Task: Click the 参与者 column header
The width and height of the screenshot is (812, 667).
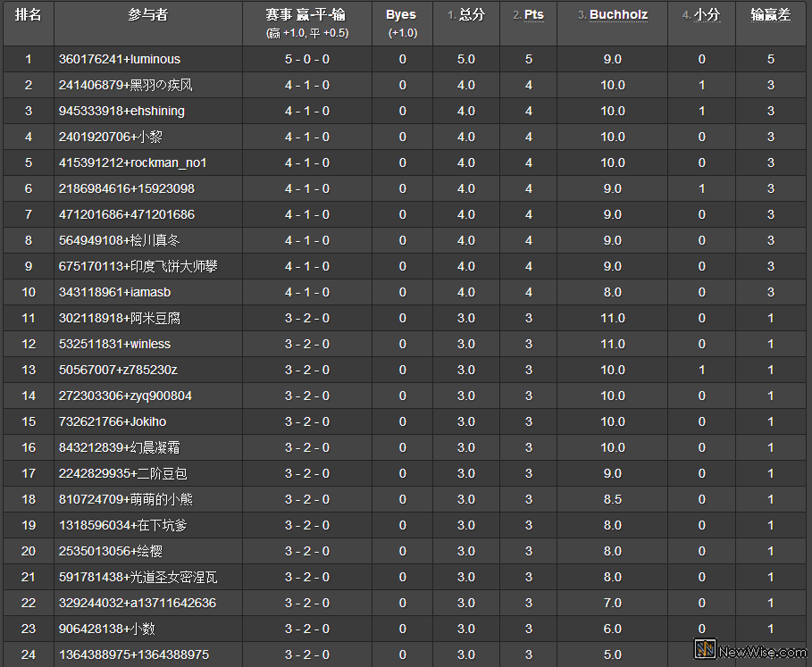Action: click(x=148, y=15)
